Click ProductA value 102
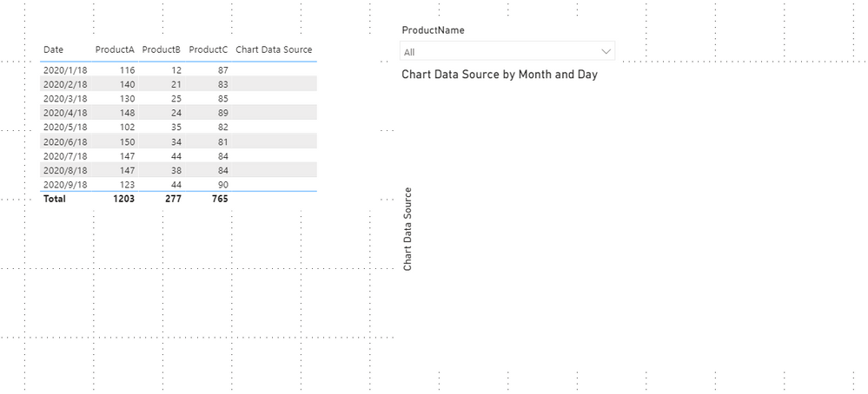Screen dimensions: 868x394 pos(128,127)
